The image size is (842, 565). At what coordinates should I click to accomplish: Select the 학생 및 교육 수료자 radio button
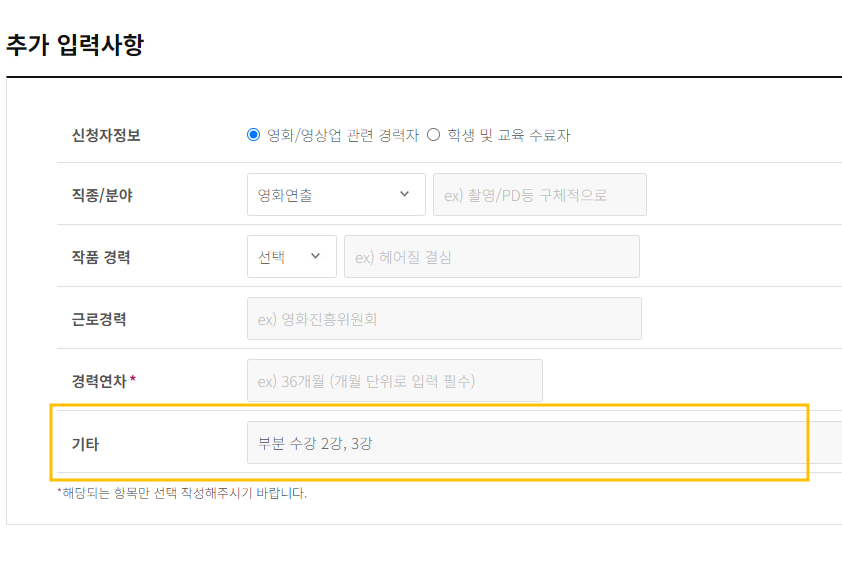point(433,135)
